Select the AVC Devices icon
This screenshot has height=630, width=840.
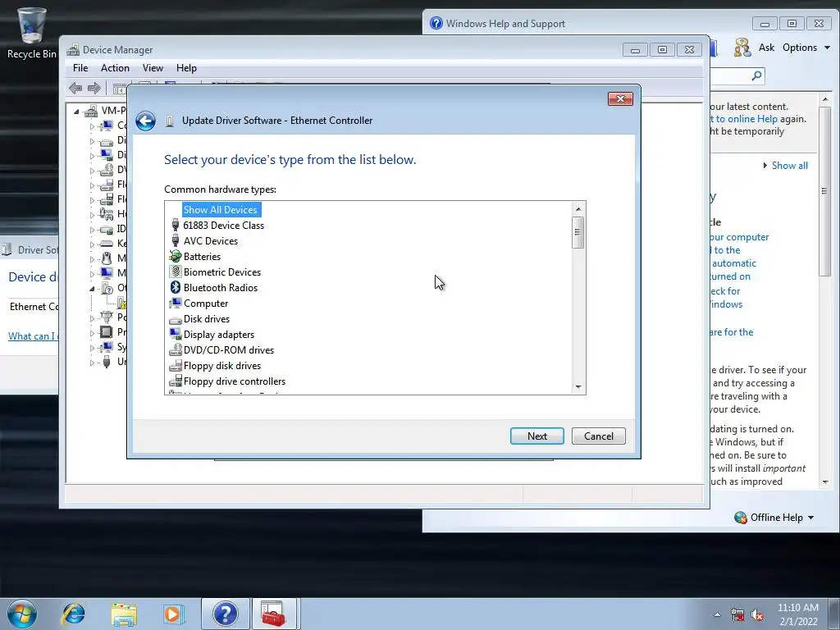pos(176,240)
